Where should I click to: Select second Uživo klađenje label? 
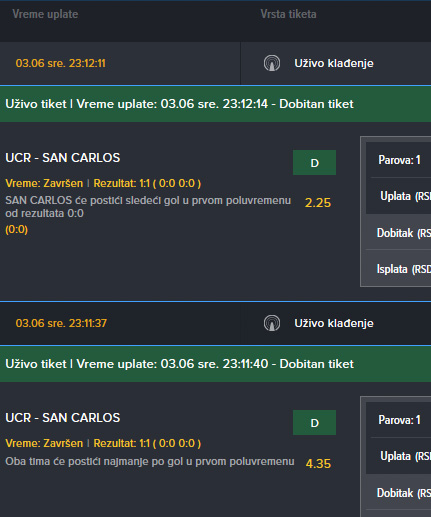[334, 323]
